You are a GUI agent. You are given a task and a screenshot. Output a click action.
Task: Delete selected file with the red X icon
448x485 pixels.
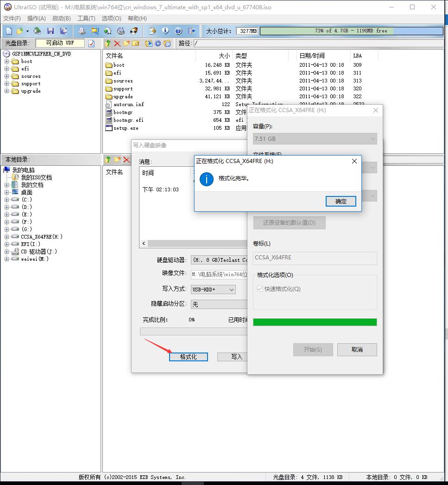tap(117, 44)
